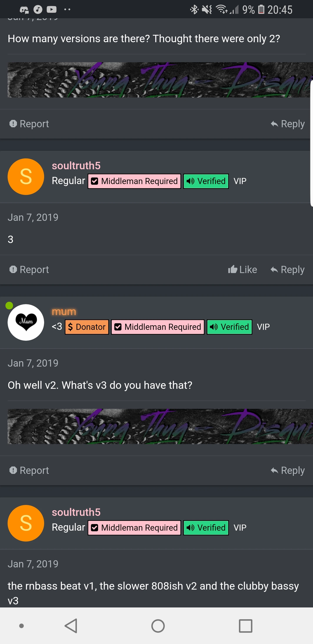Reply to mum's post asking about v3

(288, 470)
